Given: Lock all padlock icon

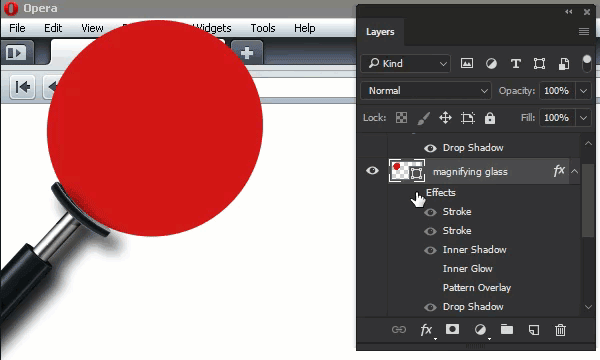Looking at the screenshot, I should (x=490, y=118).
